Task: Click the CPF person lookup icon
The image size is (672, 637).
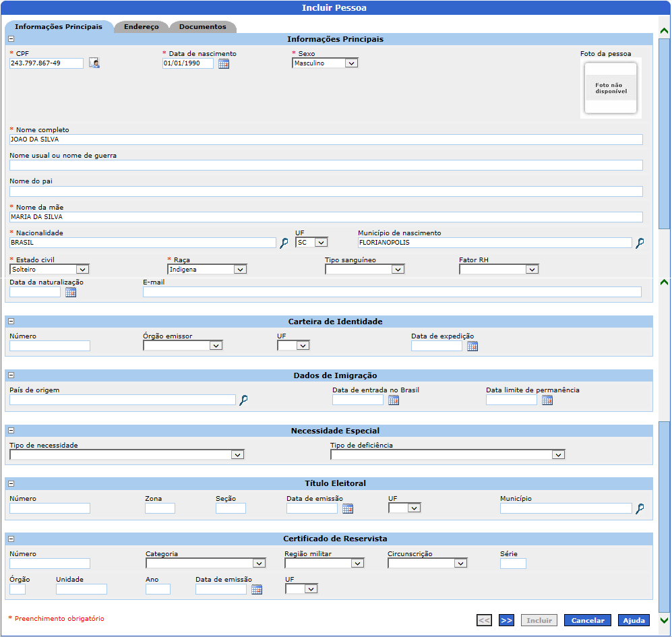Action: click(x=94, y=63)
